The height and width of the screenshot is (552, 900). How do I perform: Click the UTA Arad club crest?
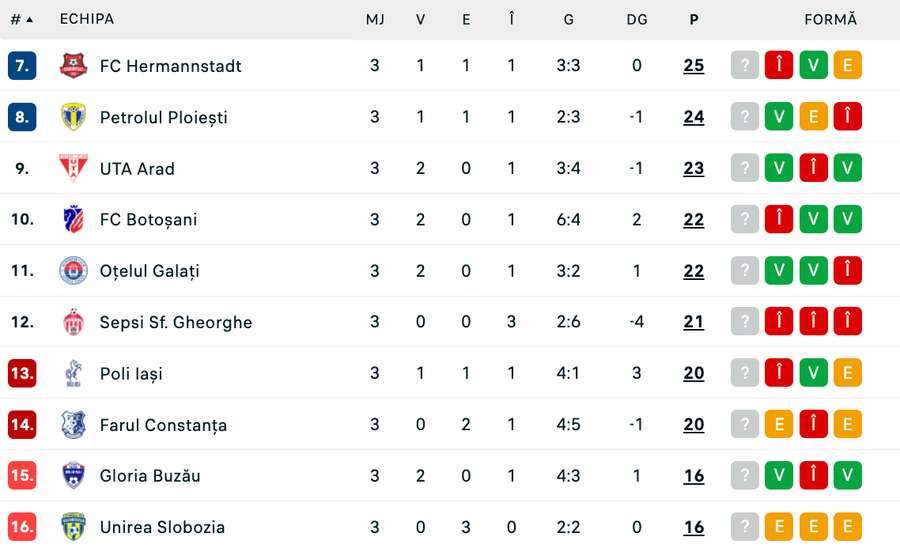tap(73, 168)
